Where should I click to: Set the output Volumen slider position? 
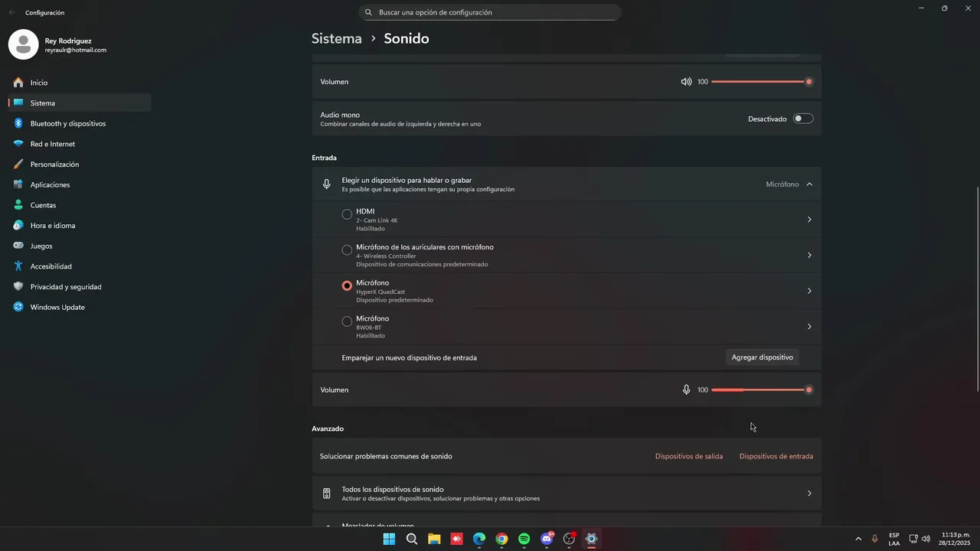point(762,82)
